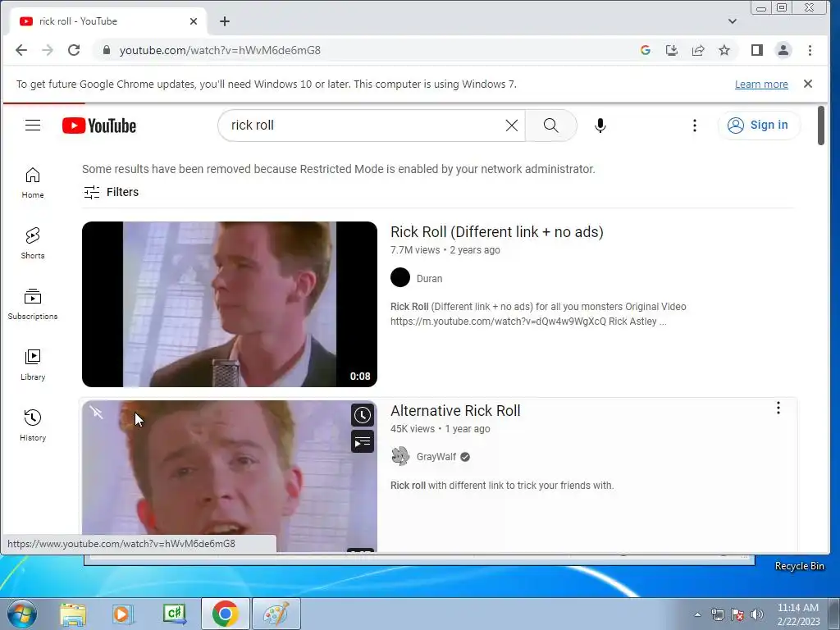Add Alternative Rick Roll to queue
Image resolution: width=840 pixels, height=630 pixels.
point(362,442)
